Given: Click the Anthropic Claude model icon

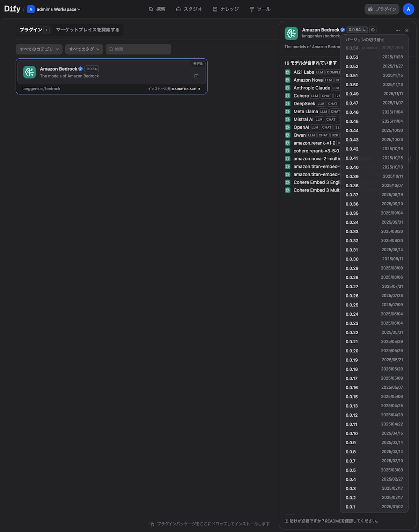Looking at the screenshot, I should [288, 88].
